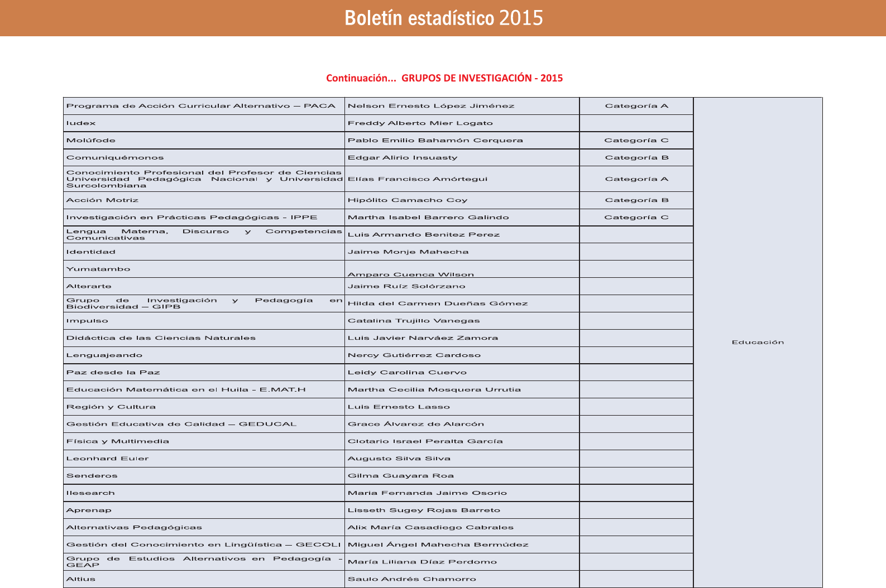Select 'Investigación en Prácticas Pedagógicas - IPPE'
886x588 pixels.
click(x=191, y=218)
